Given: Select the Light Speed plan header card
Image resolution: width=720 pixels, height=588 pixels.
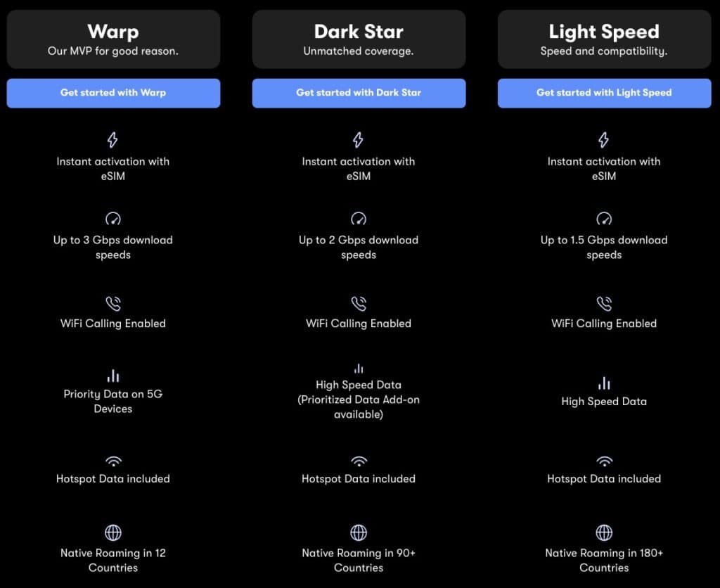Looking at the screenshot, I should coord(604,39).
